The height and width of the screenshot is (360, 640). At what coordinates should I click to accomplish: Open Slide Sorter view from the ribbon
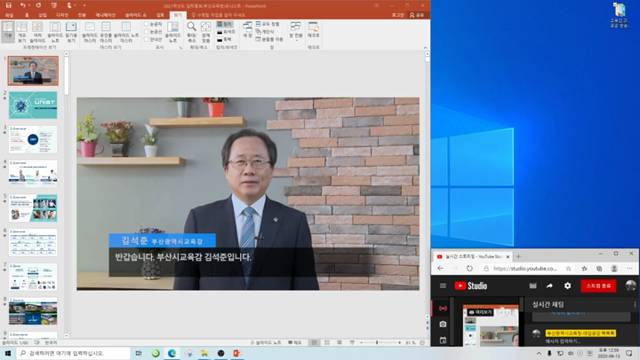[x=37, y=32]
